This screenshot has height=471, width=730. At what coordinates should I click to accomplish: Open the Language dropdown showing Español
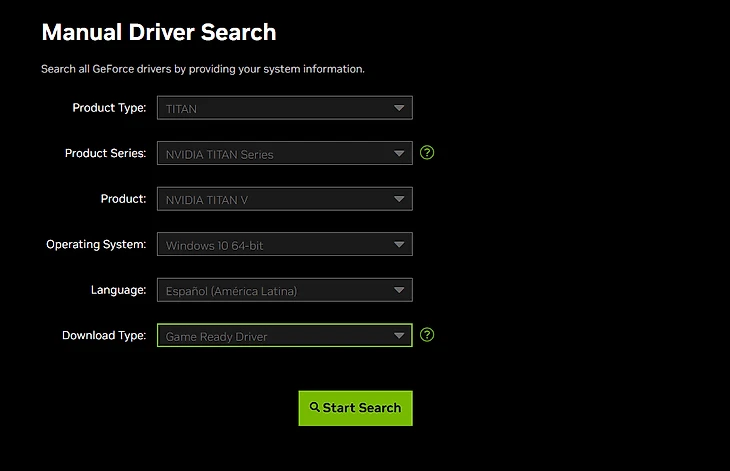284,290
